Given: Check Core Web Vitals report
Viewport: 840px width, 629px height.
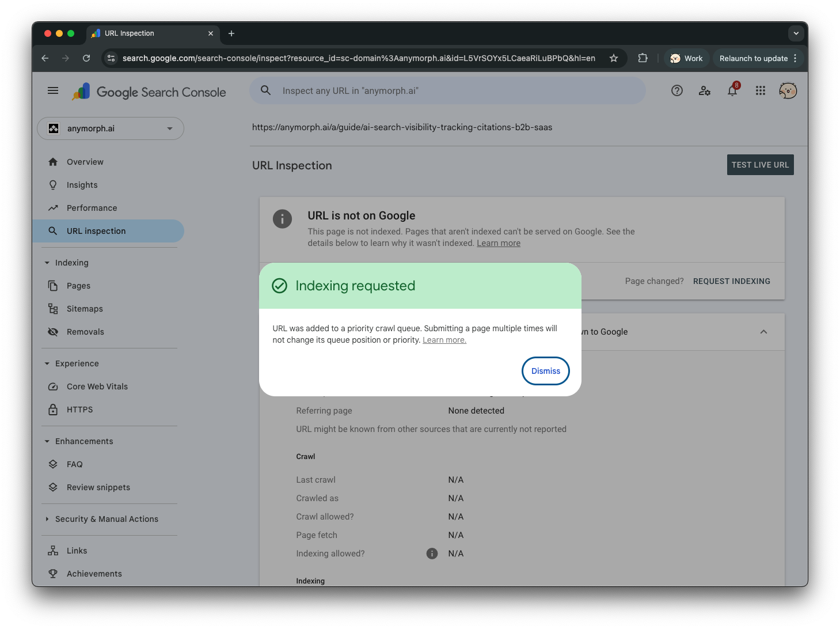Looking at the screenshot, I should point(97,386).
